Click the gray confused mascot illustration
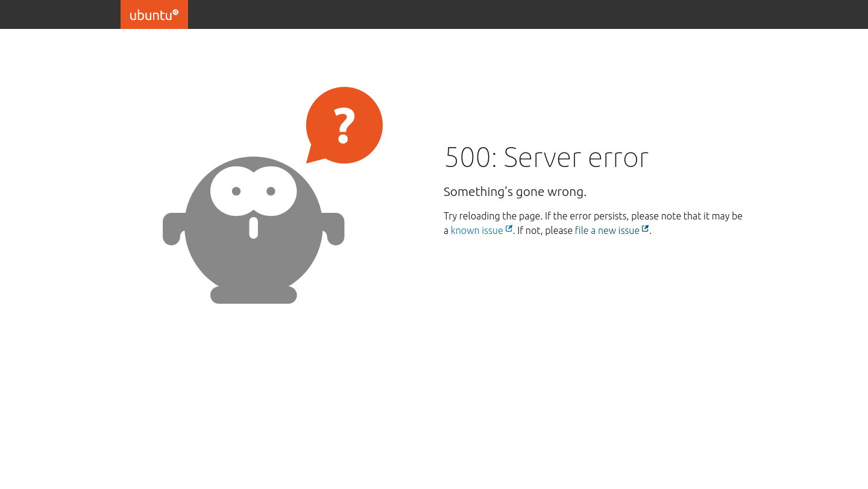The image size is (868, 489). coord(254,230)
